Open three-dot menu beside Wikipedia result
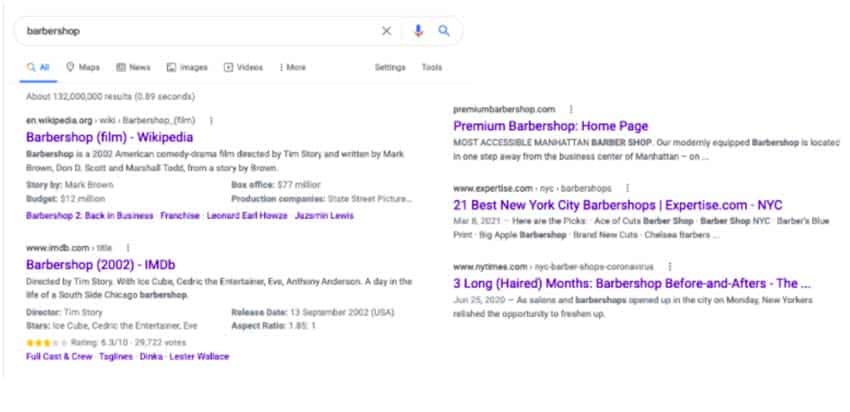The height and width of the screenshot is (412, 850). click(x=211, y=120)
